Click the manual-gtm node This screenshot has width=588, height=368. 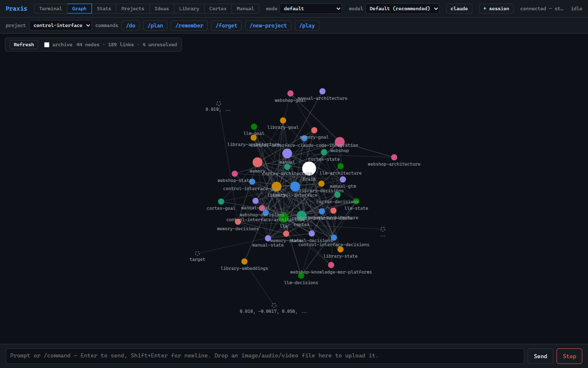(x=343, y=180)
